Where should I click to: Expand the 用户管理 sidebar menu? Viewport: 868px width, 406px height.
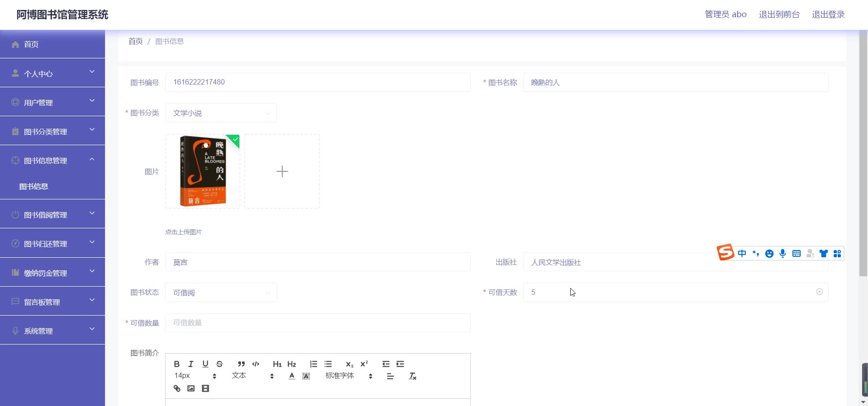52,102
